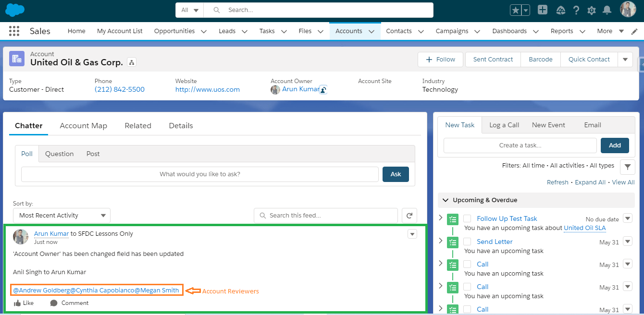Click the Barcode button
This screenshot has width=644, height=315.
point(541,60)
